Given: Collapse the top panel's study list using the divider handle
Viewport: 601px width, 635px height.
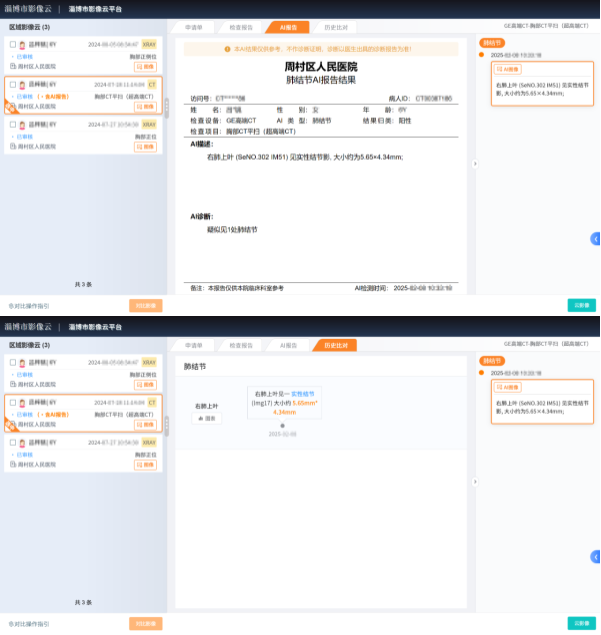Looking at the screenshot, I should [167, 105].
